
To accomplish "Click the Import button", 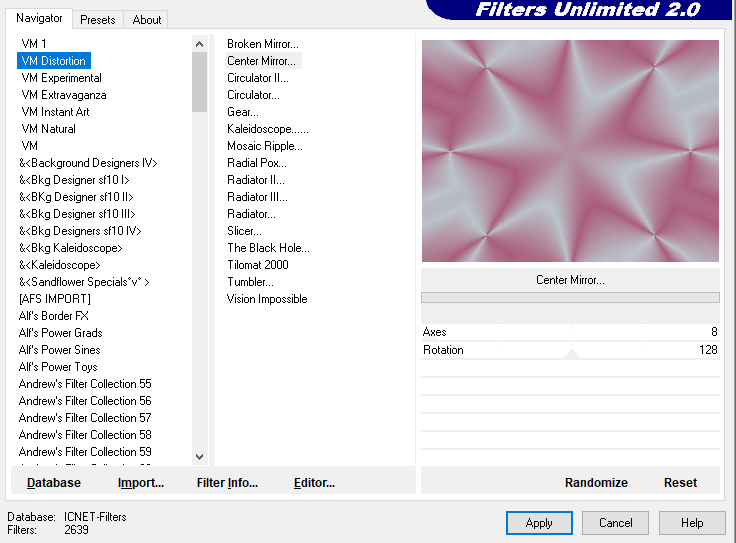I will pos(140,482).
